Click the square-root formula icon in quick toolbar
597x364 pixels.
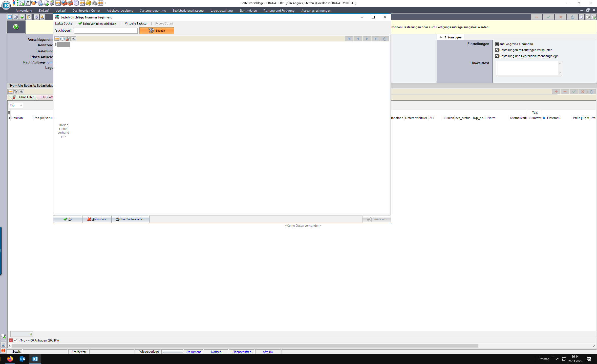(28, 3)
